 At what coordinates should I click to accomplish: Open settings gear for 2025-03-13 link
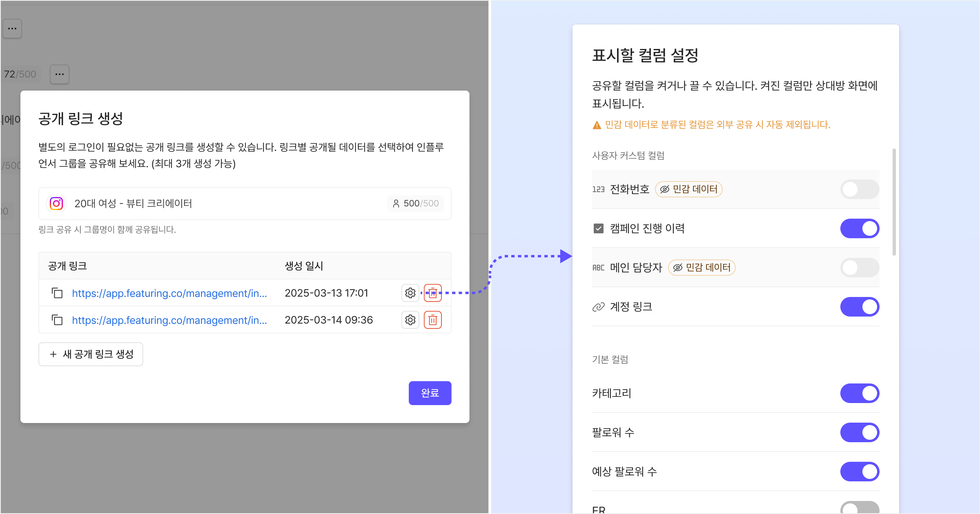[x=410, y=293]
